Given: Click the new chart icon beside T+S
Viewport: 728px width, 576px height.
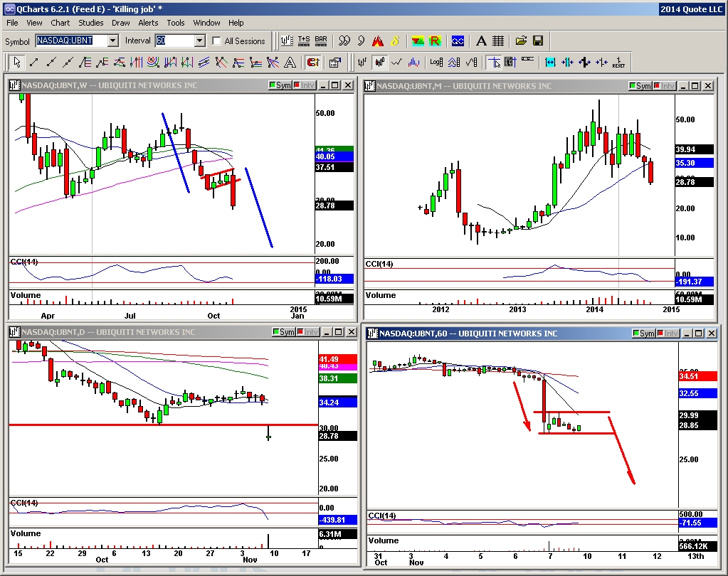Looking at the screenshot, I should coord(287,41).
